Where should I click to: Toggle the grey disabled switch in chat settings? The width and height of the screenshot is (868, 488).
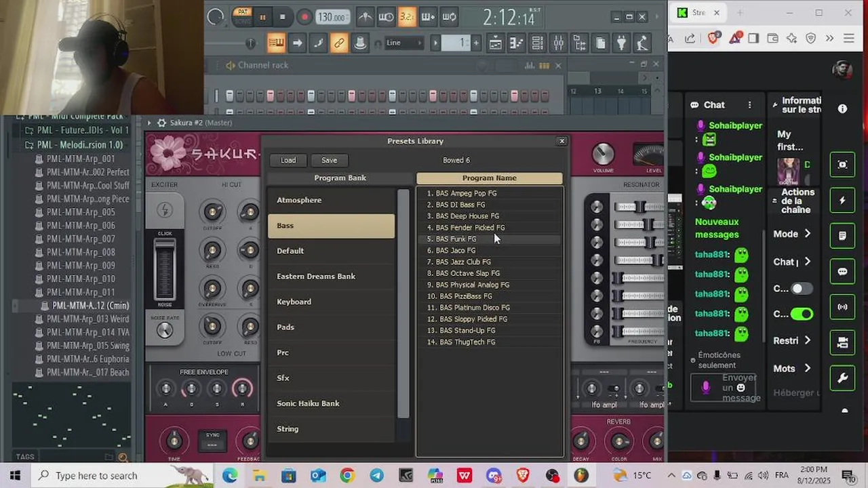pyautogui.click(x=802, y=289)
